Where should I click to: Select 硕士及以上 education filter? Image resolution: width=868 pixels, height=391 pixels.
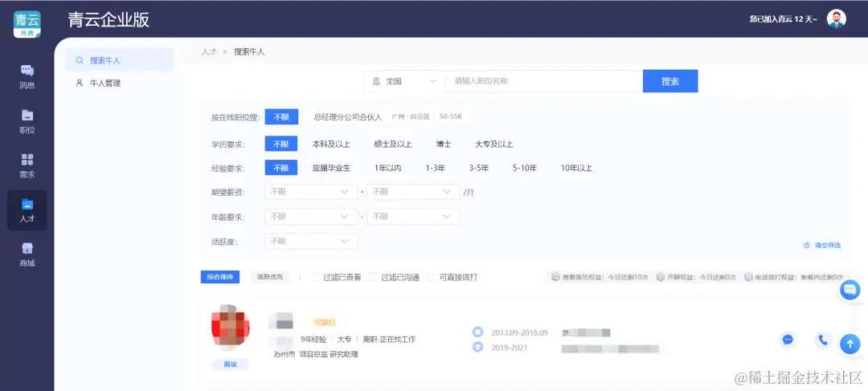point(393,144)
